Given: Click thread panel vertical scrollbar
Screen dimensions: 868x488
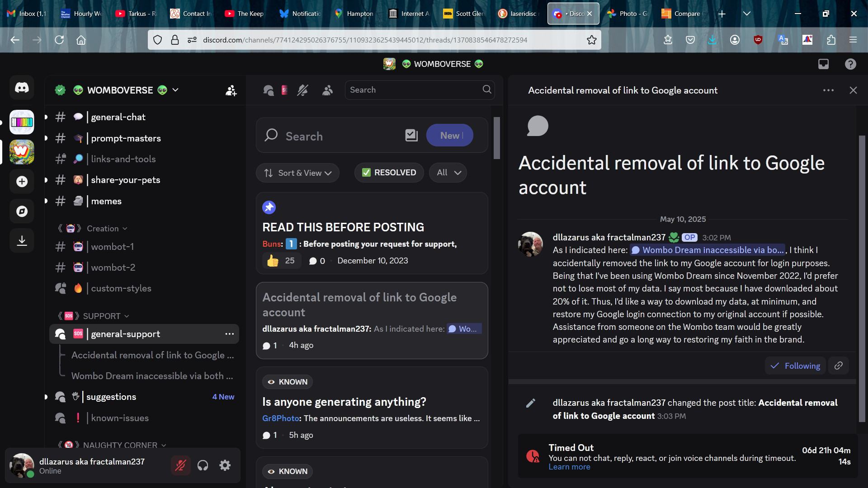Looking at the screenshot, I should (x=862, y=279).
